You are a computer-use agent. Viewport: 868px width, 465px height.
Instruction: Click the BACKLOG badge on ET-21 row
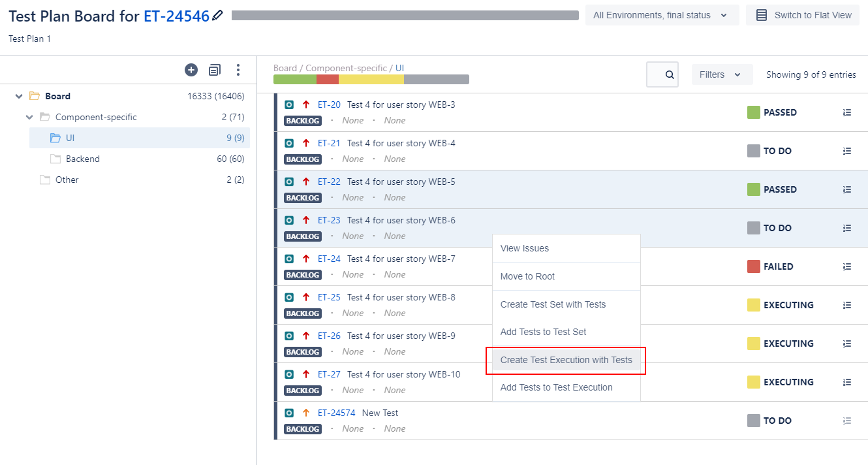click(303, 159)
